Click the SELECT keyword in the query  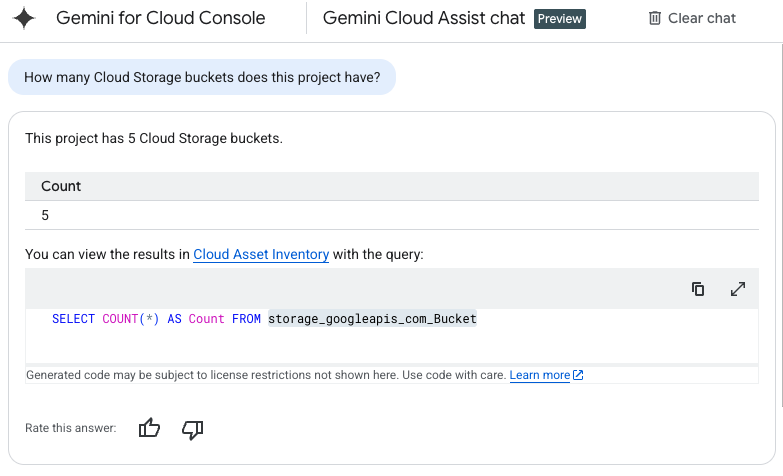[73, 319]
